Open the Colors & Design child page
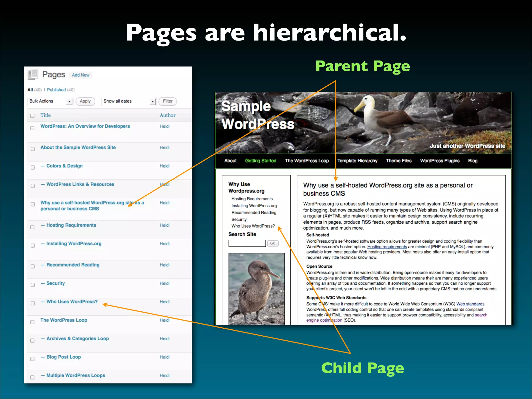This screenshot has height=399, width=532. pyautogui.click(x=64, y=166)
